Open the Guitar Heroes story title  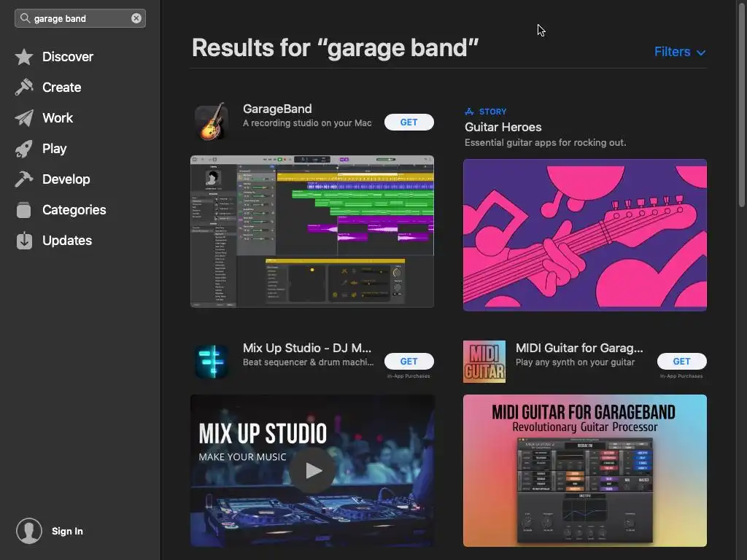click(503, 127)
